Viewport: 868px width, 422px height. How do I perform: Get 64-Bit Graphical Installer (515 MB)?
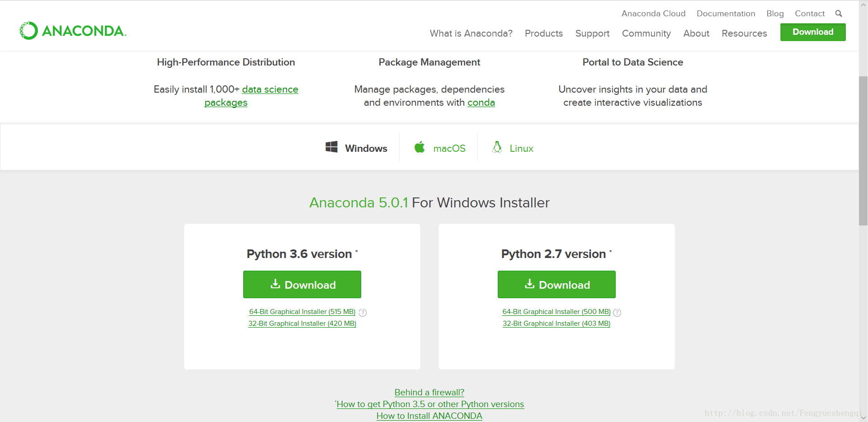coord(302,312)
